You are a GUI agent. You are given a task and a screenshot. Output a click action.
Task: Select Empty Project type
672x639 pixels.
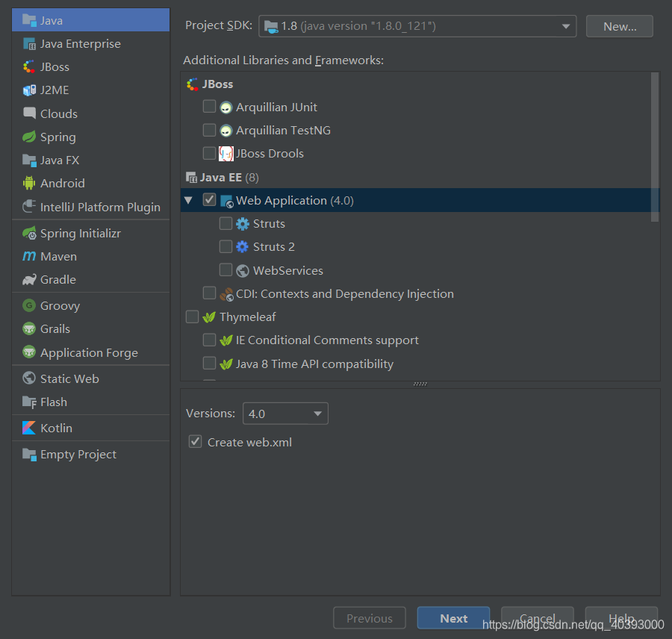pyautogui.click(x=91, y=455)
